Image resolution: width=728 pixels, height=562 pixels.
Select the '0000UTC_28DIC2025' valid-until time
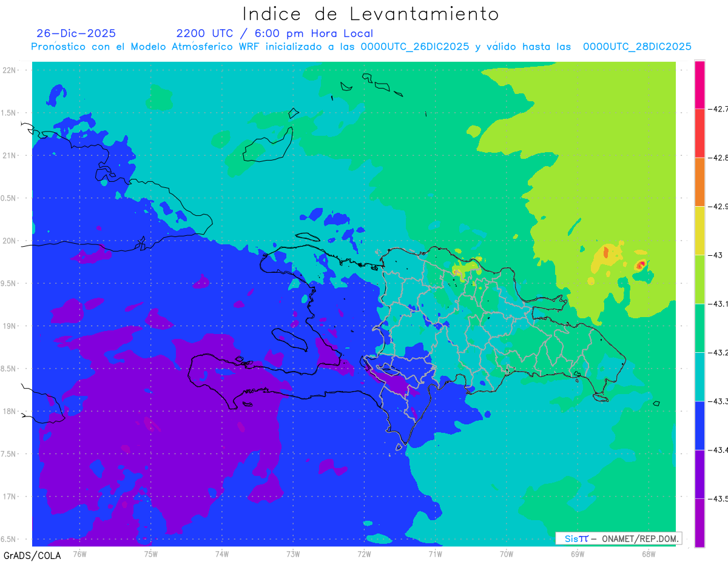coord(638,47)
